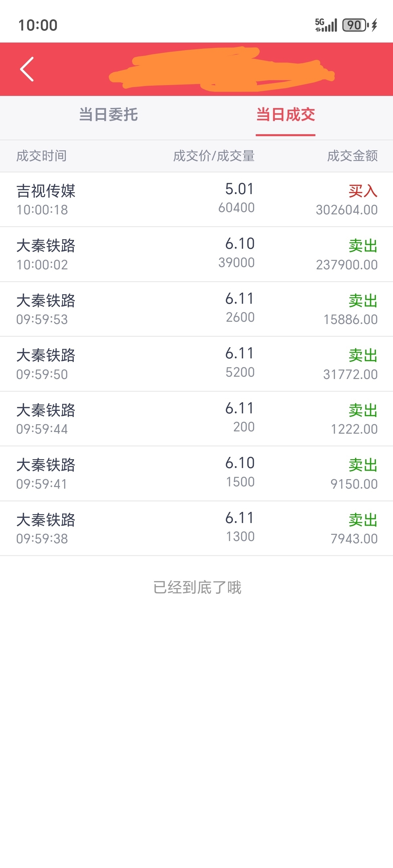The width and height of the screenshot is (393, 868).
Task: Tap the back arrow in red header
Action: [27, 69]
